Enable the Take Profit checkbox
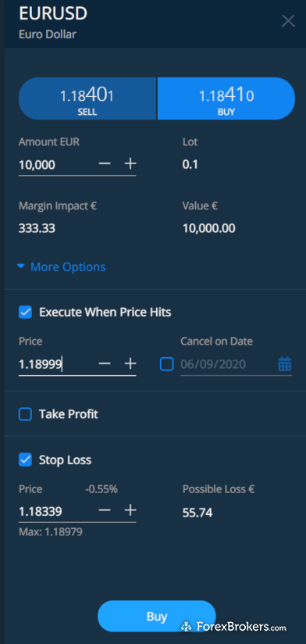306x644 pixels. [x=26, y=414]
